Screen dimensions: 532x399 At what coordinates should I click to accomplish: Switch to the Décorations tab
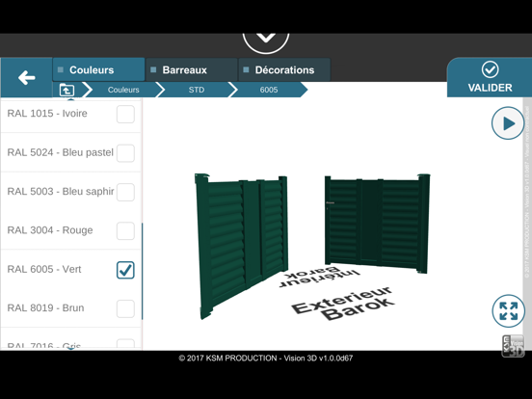click(284, 70)
